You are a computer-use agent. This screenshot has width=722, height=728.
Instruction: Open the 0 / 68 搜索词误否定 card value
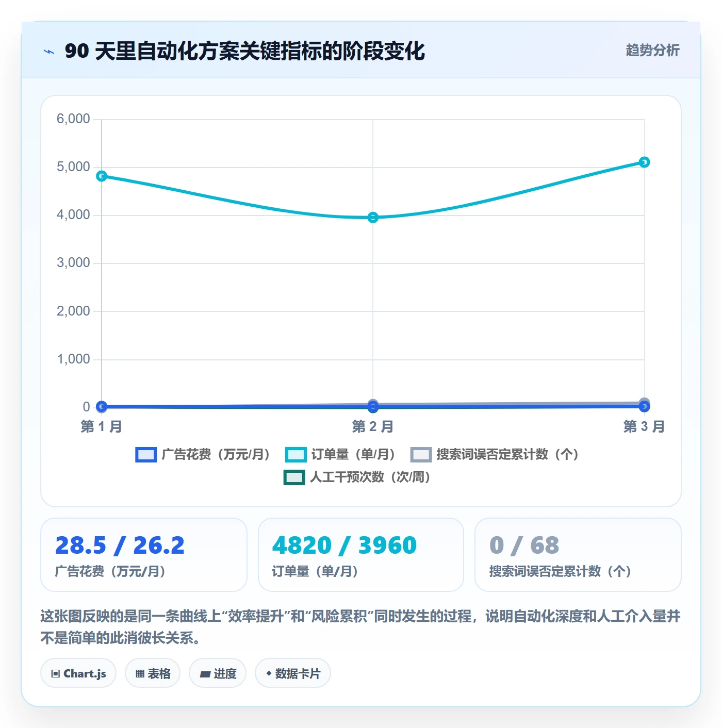coord(524,545)
